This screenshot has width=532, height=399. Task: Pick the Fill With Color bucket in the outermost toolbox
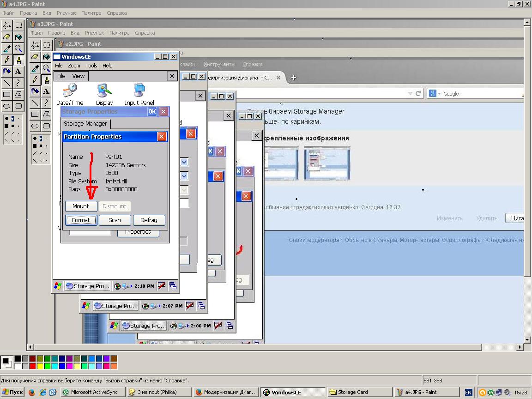click(x=18, y=37)
